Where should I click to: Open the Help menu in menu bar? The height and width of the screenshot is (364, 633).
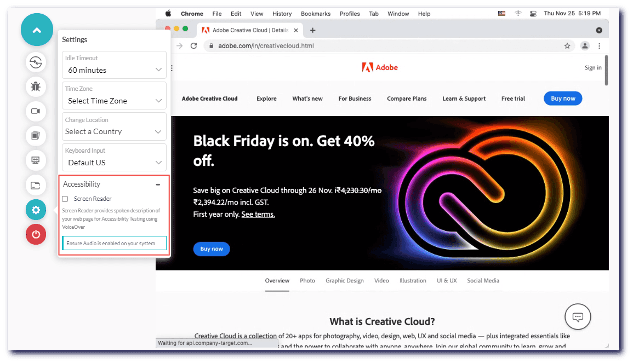pos(424,14)
